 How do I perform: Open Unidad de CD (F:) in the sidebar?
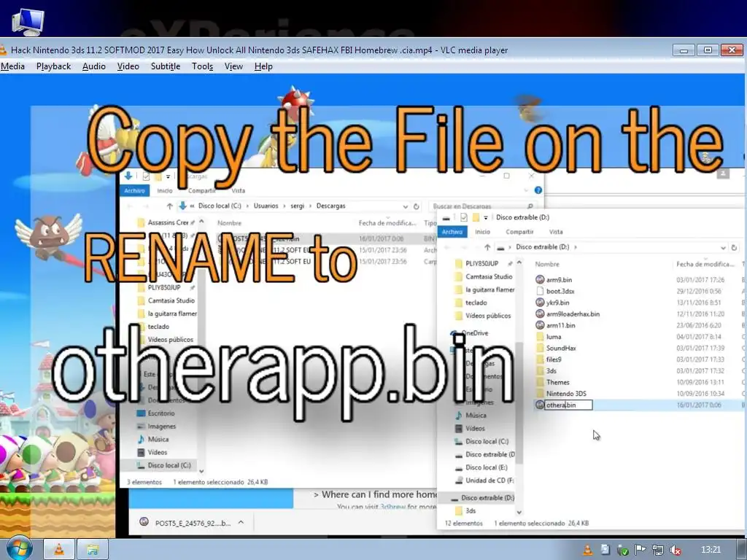tap(489, 481)
